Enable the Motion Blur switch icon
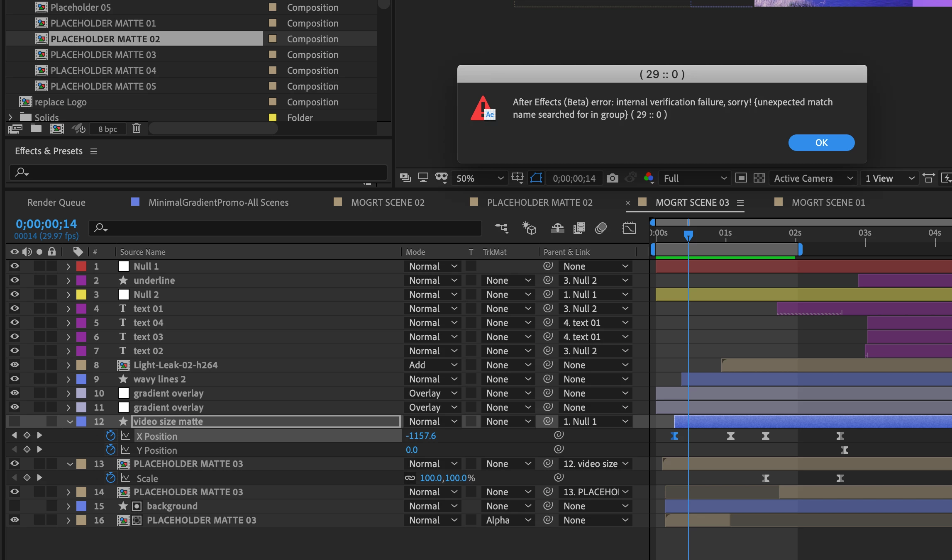The image size is (952, 560). coord(601,228)
